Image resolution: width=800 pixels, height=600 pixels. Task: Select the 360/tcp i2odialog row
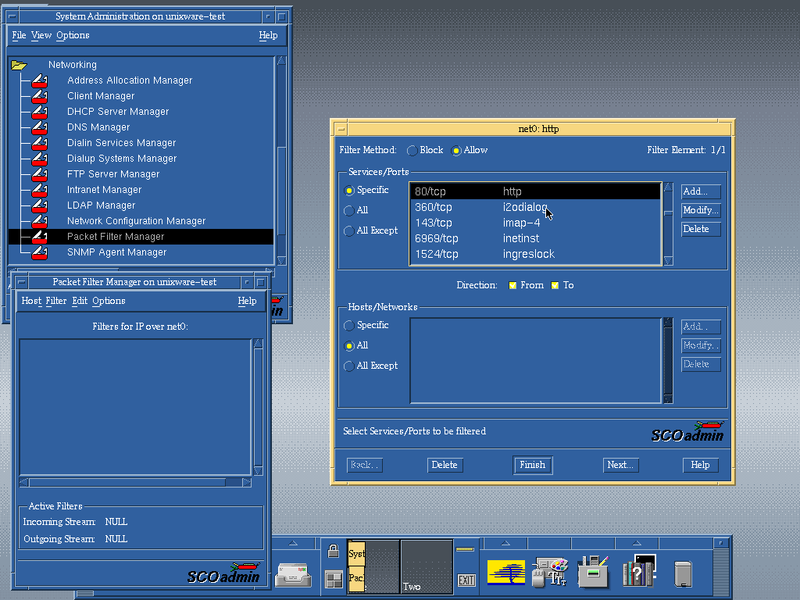click(535, 207)
